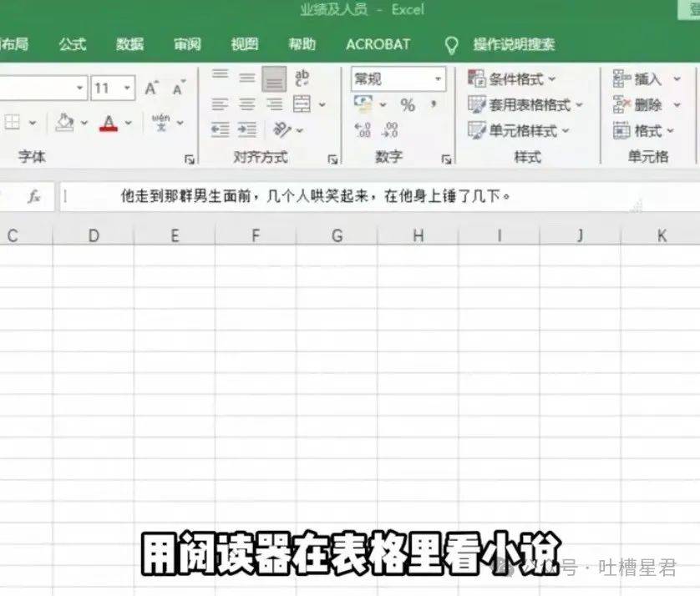The image size is (700, 596).
Task: Click the insert function fx icon
Action: [34, 197]
